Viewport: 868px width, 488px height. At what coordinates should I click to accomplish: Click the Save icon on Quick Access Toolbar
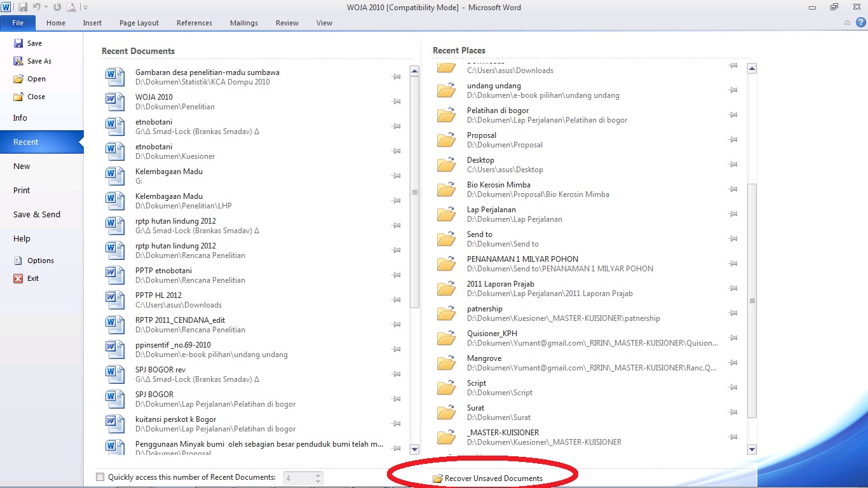click(22, 6)
